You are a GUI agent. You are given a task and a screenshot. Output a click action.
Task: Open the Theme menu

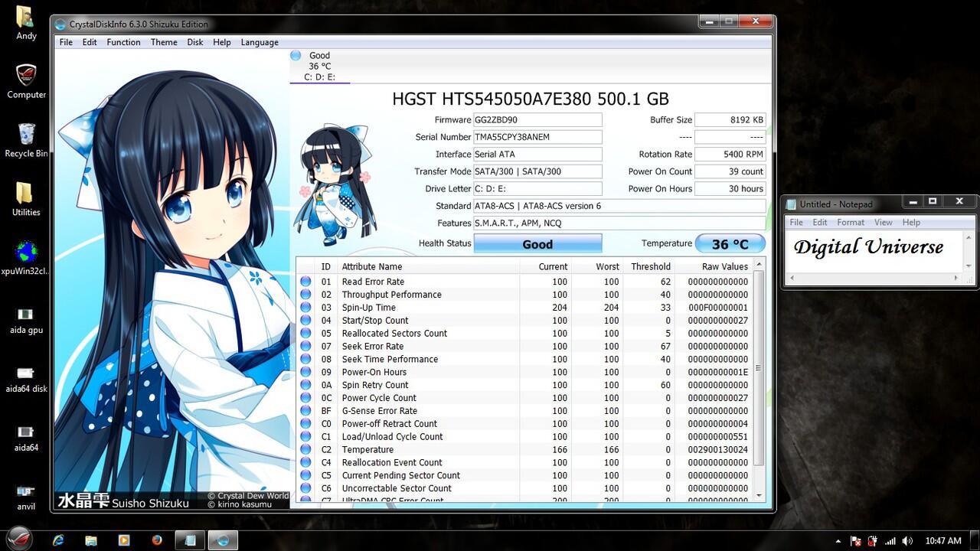click(x=164, y=42)
